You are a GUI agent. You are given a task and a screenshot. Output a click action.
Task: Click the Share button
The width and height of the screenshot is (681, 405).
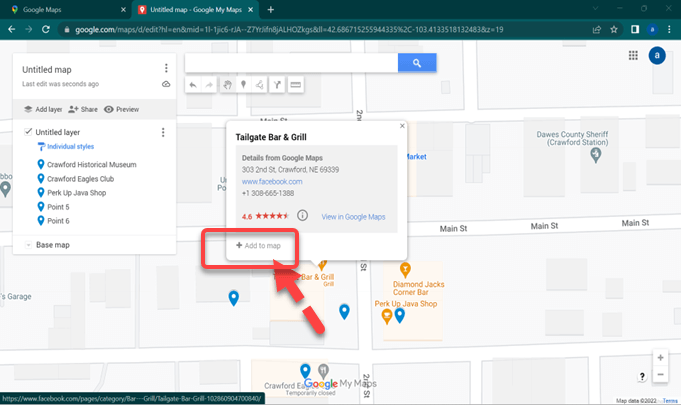pos(83,109)
